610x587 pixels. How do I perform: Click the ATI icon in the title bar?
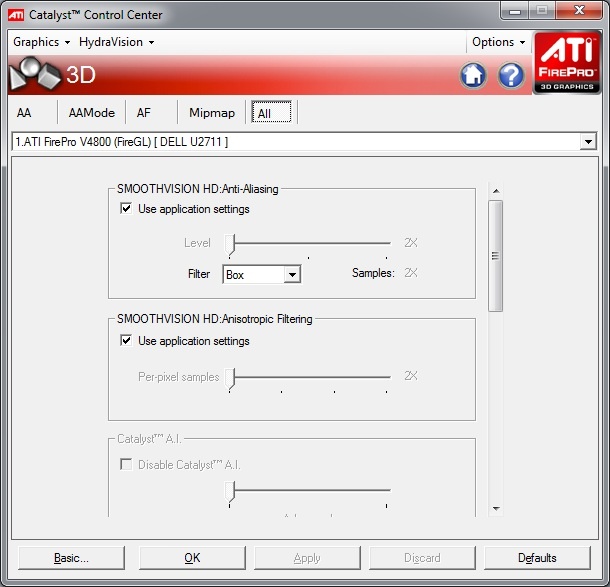(x=16, y=15)
